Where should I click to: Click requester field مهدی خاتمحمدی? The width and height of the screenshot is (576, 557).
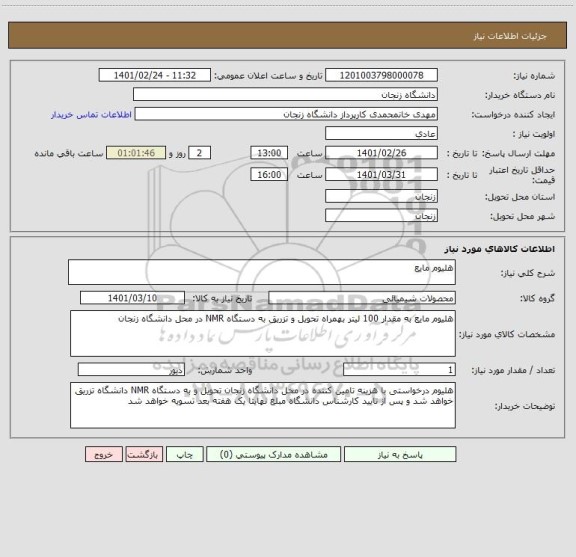(x=286, y=114)
